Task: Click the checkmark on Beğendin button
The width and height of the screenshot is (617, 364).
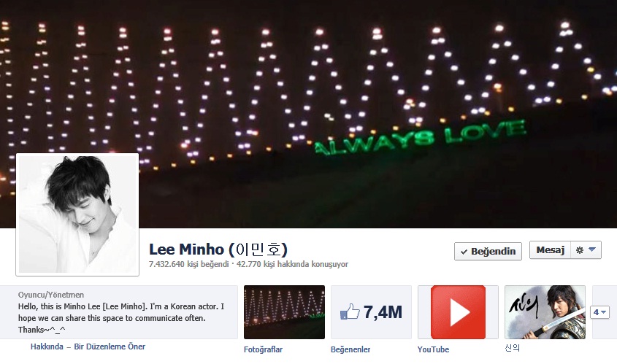Action: [464, 252]
